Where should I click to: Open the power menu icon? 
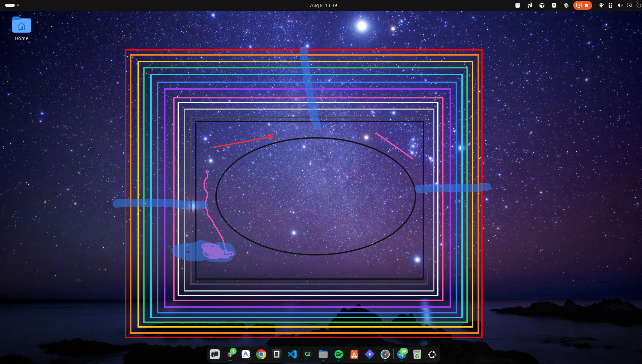pos(639,5)
